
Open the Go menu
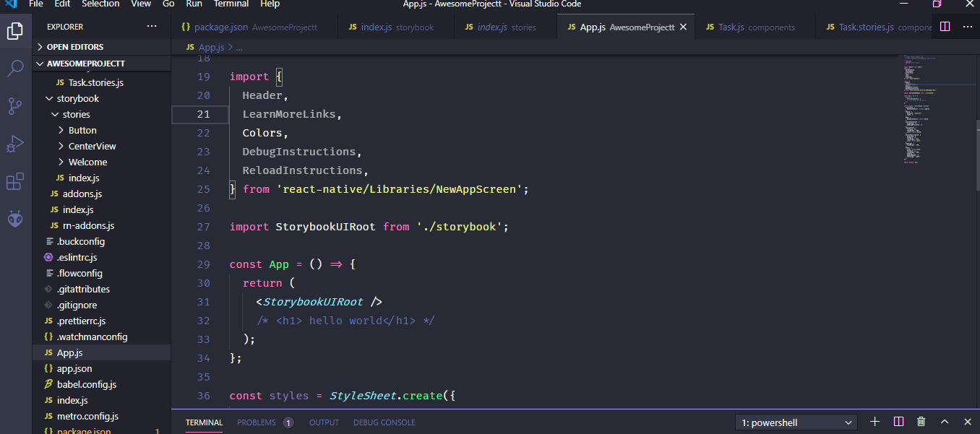[168, 4]
